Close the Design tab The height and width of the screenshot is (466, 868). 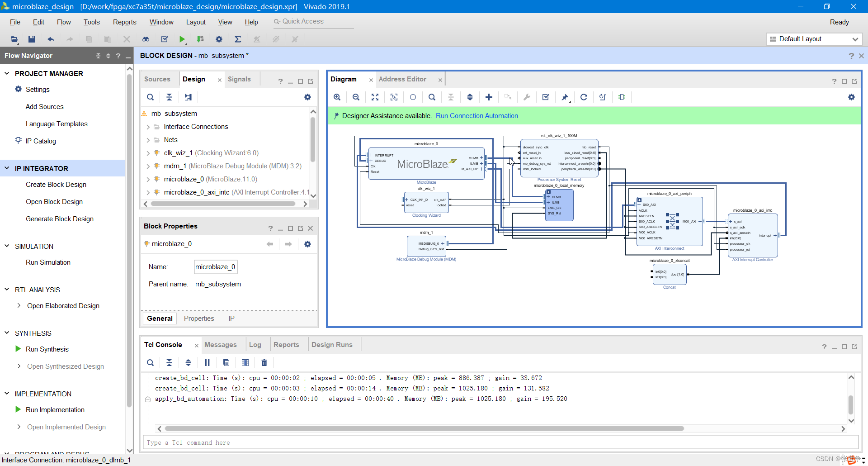220,80
